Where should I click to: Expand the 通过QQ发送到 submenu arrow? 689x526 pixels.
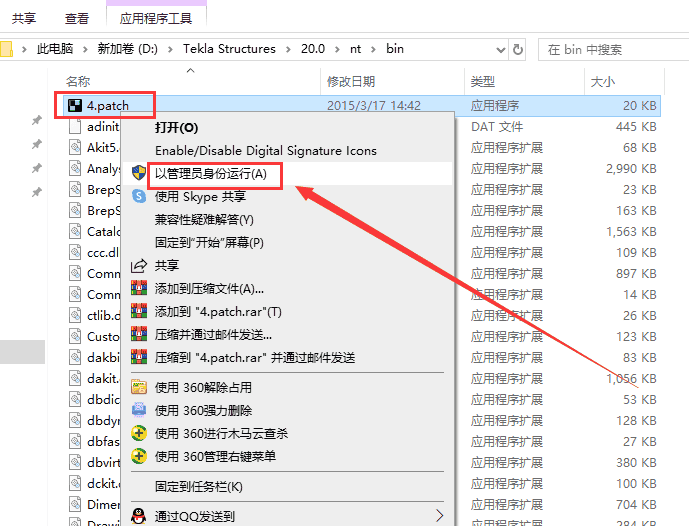tap(439, 515)
